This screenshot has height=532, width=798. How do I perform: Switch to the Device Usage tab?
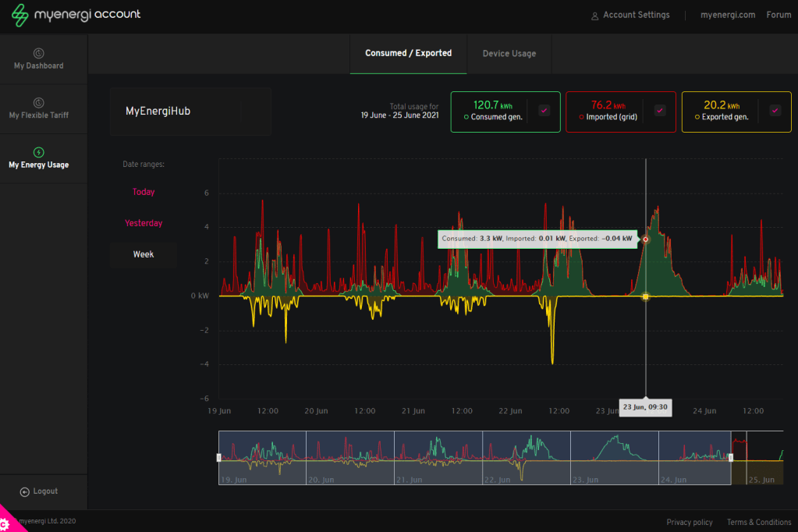coord(509,54)
